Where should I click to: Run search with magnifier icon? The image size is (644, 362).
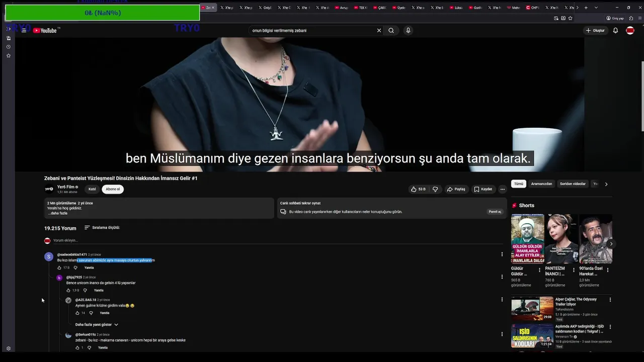[391, 31]
